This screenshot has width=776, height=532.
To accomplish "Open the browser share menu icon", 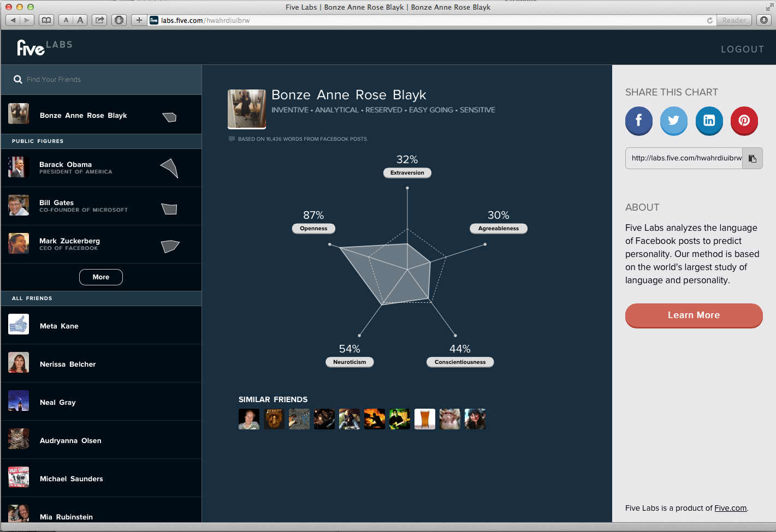I will (99, 20).
